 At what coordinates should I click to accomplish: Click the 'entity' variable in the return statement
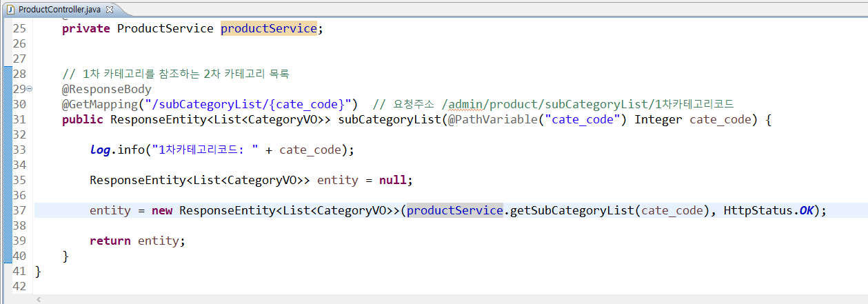click(159, 241)
